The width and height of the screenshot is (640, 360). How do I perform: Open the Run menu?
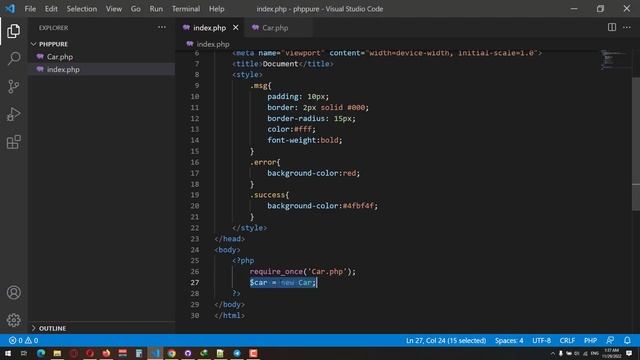tap(156, 9)
